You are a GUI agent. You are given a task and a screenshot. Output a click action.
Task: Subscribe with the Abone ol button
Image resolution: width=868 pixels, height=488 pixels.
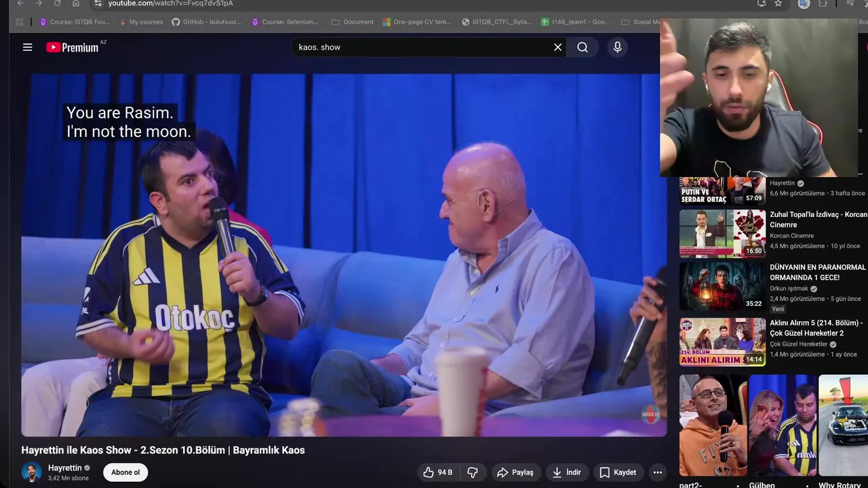coord(125,472)
